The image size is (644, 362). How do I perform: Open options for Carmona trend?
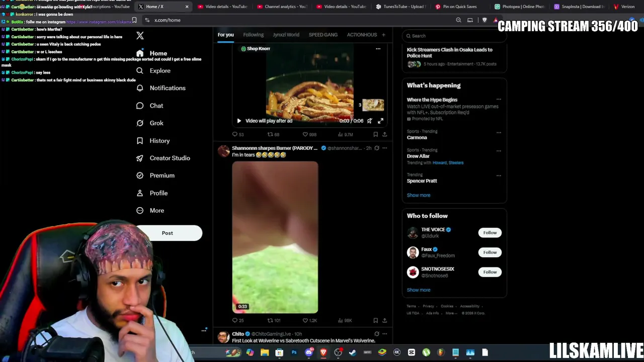pos(499,133)
